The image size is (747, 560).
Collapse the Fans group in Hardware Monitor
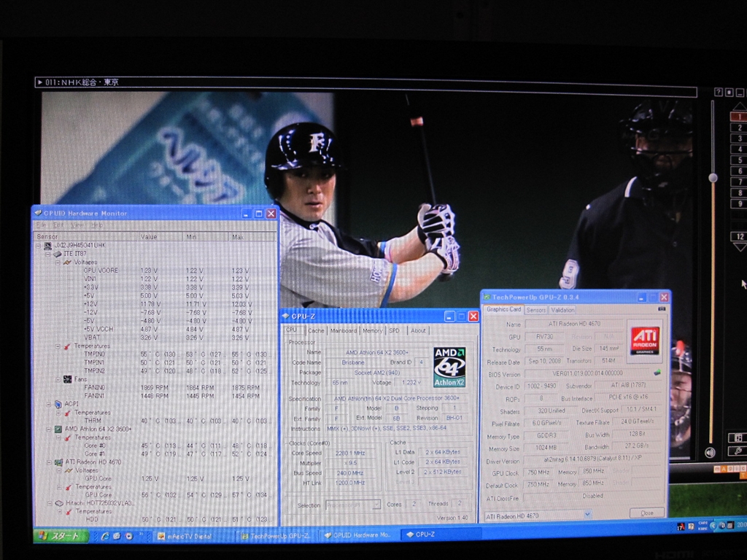point(58,379)
